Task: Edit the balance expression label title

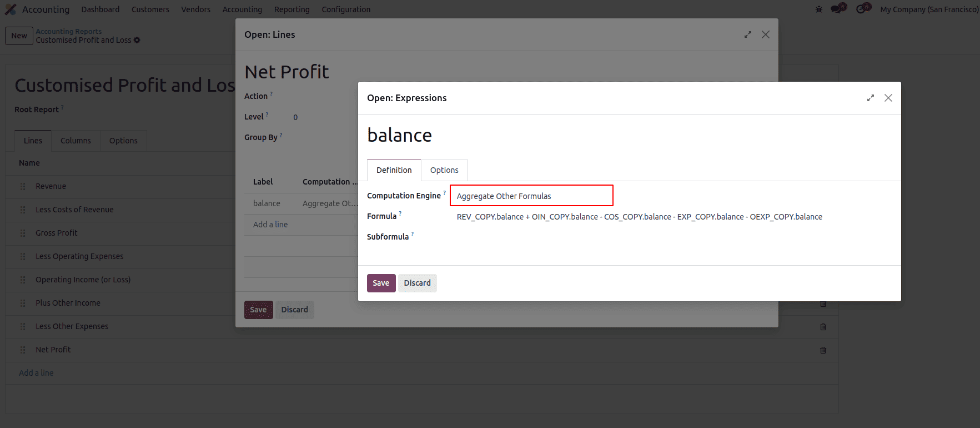Action: coord(400,135)
